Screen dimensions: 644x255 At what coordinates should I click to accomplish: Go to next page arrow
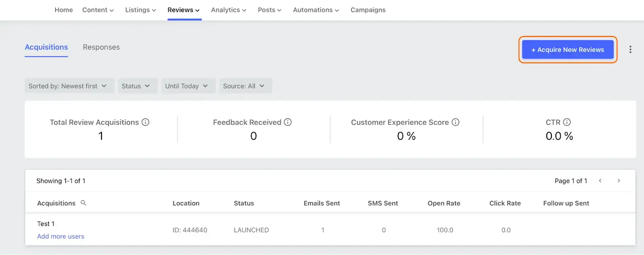[619, 181]
